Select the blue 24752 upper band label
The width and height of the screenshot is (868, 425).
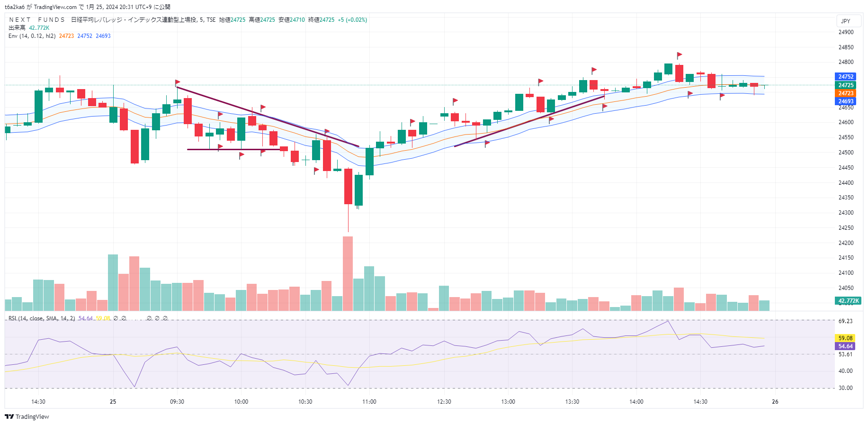845,77
